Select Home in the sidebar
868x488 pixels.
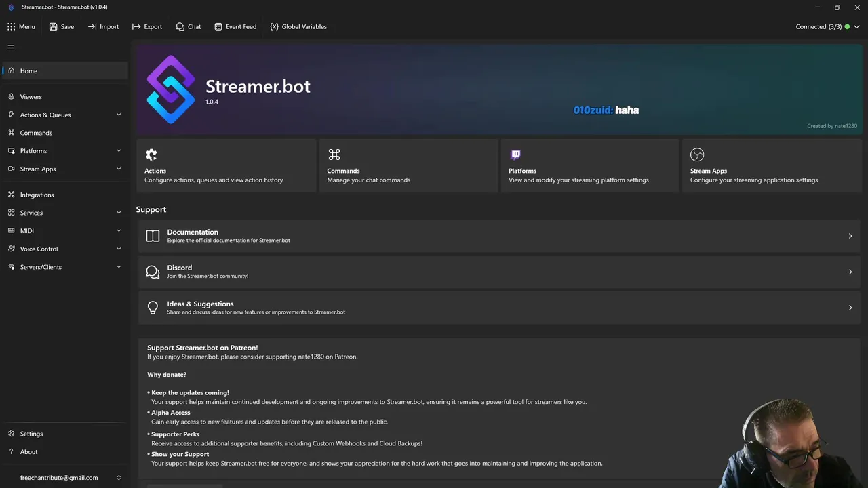(x=64, y=70)
